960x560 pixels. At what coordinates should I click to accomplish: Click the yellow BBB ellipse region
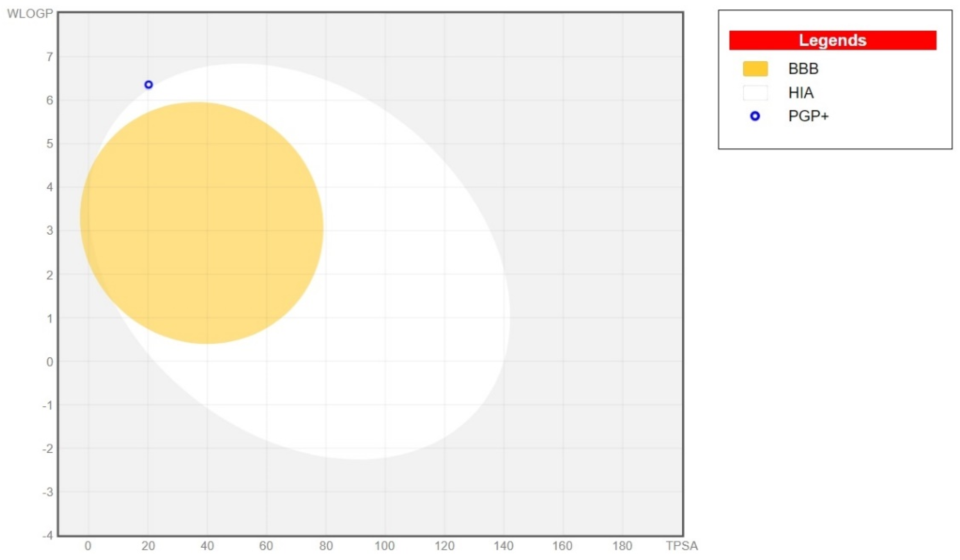coord(202,223)
